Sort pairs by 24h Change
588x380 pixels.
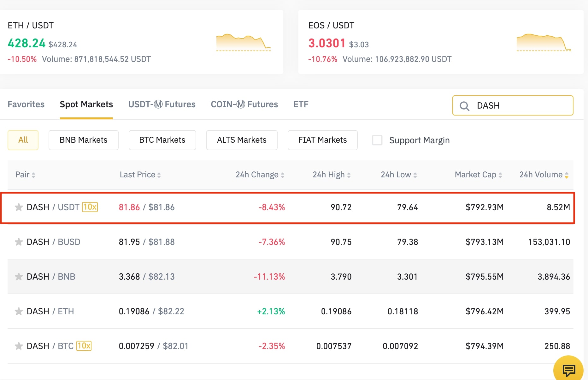(x=259, y=175)
